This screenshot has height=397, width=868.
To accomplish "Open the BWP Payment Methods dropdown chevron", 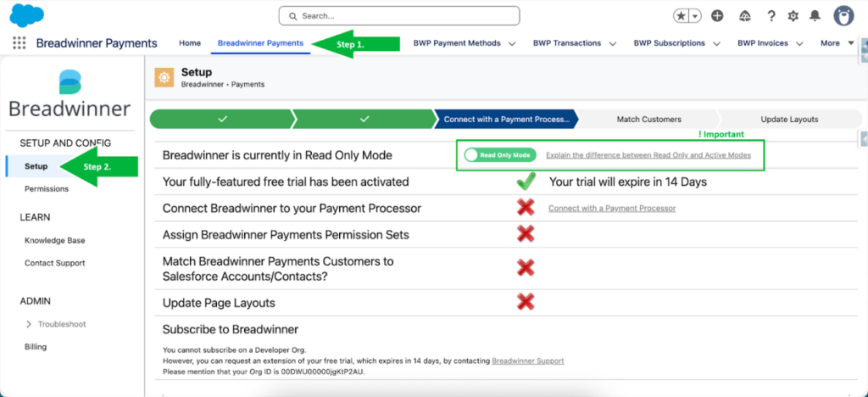I will 512,44.
